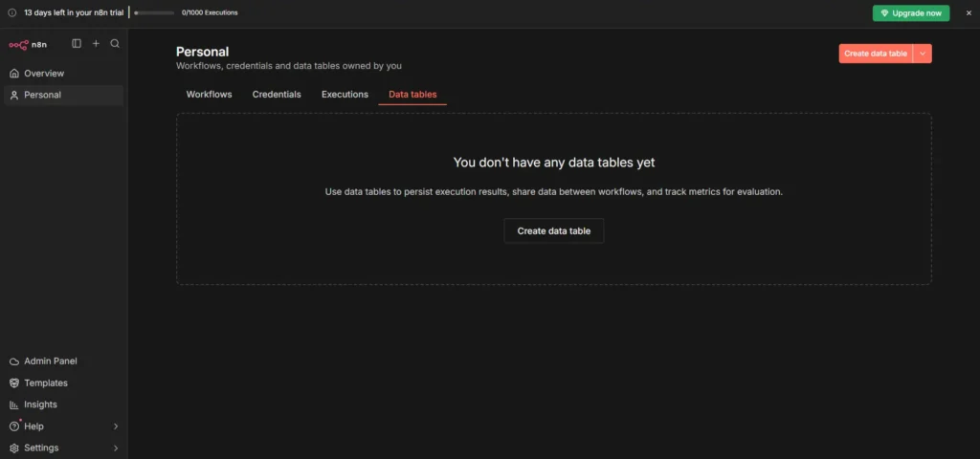Screen dimensions: 980x459
Task: Dismiss the trial banner
Action: 968,12
